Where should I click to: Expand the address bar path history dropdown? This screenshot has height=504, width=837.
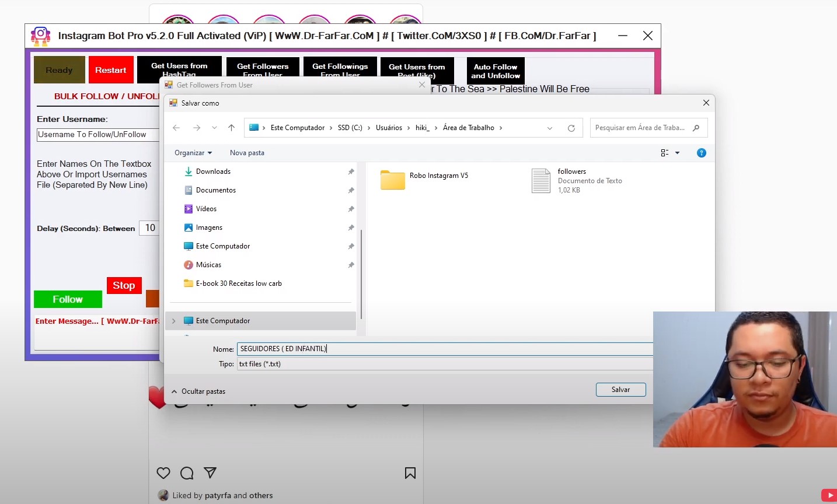[550, 128]
